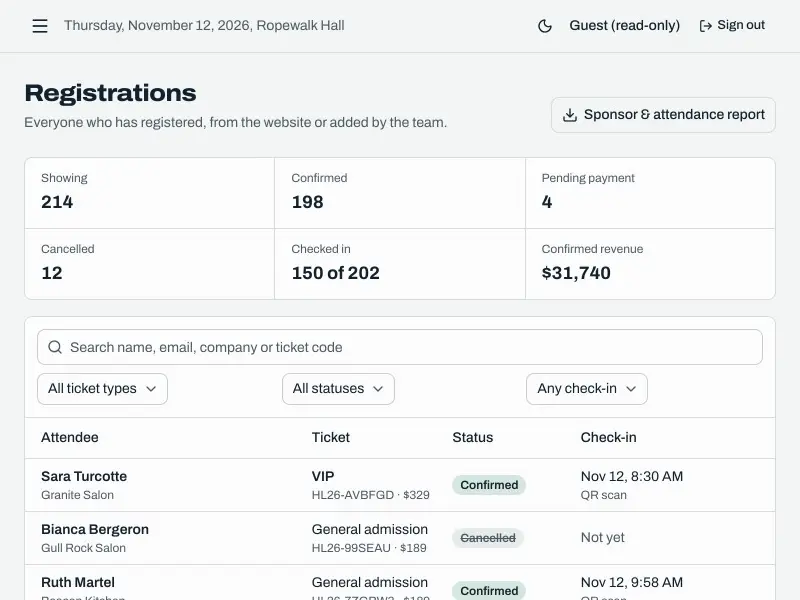Click the Gull Rock Salon company name
This screenshot has width=800, height=600.
[x=84, y=548]
